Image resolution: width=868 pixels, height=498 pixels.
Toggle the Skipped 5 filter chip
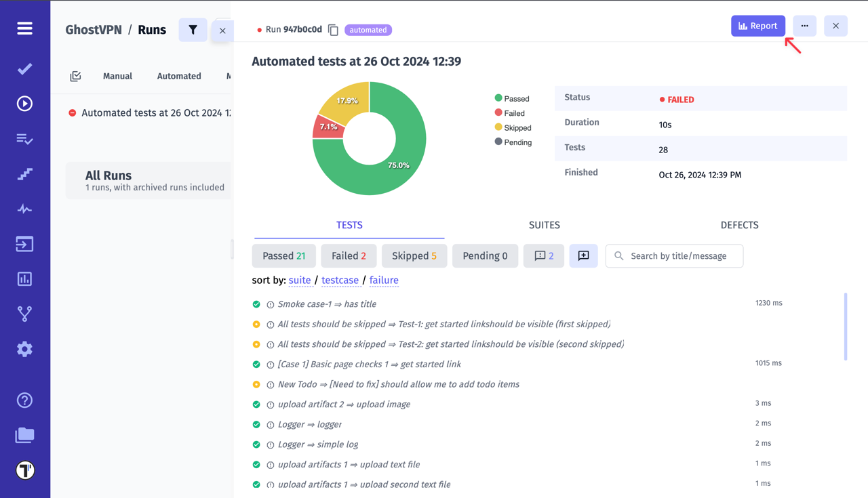[x=414, y=255]
